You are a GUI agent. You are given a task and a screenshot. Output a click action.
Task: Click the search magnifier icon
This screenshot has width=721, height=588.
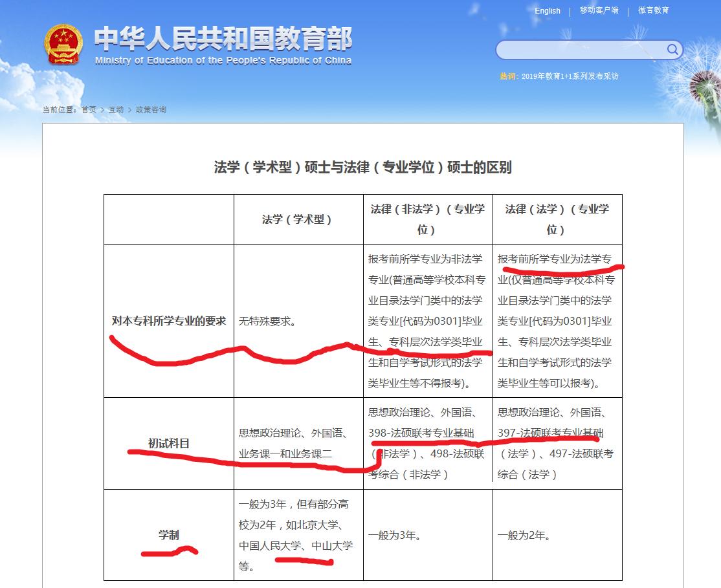click(x=672, y=50)
